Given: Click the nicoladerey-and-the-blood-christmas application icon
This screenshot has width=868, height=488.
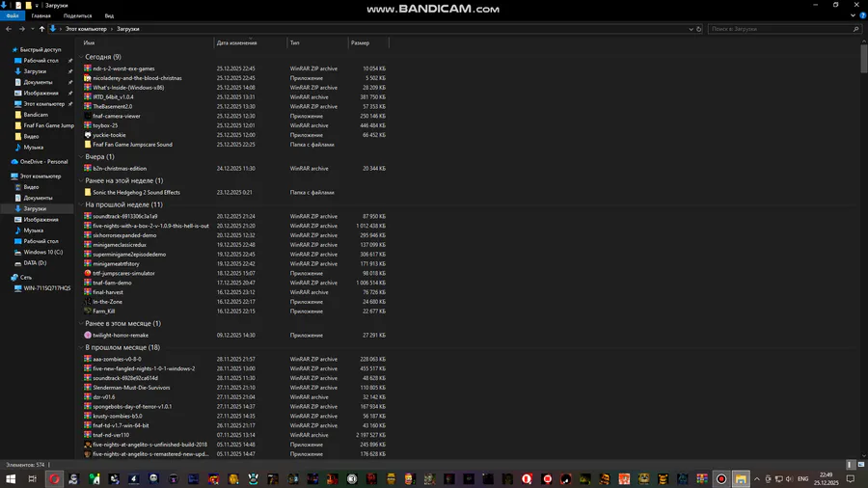Looking at the screenshot, I should pos(88,78).
